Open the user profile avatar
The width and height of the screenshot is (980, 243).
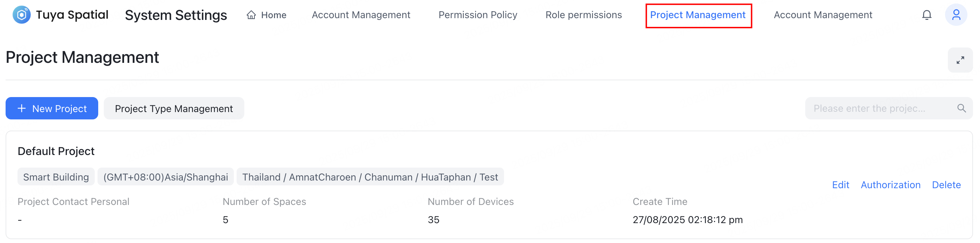955,15
